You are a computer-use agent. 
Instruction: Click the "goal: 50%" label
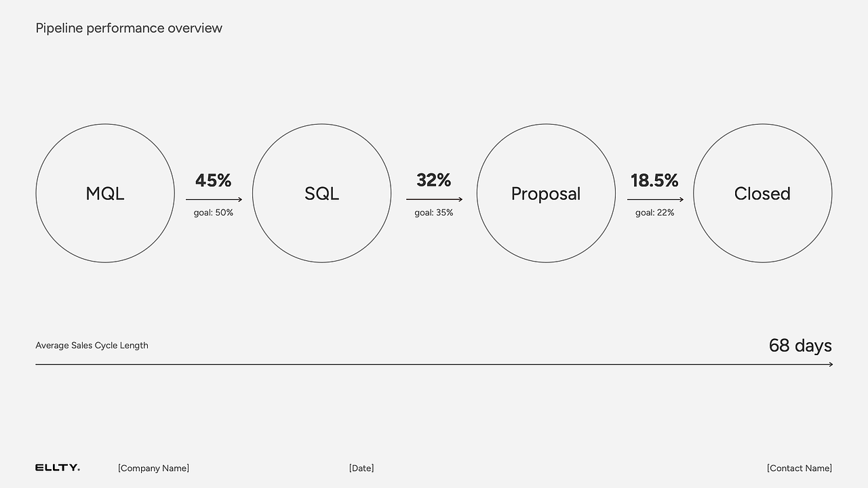coord(214,213)
